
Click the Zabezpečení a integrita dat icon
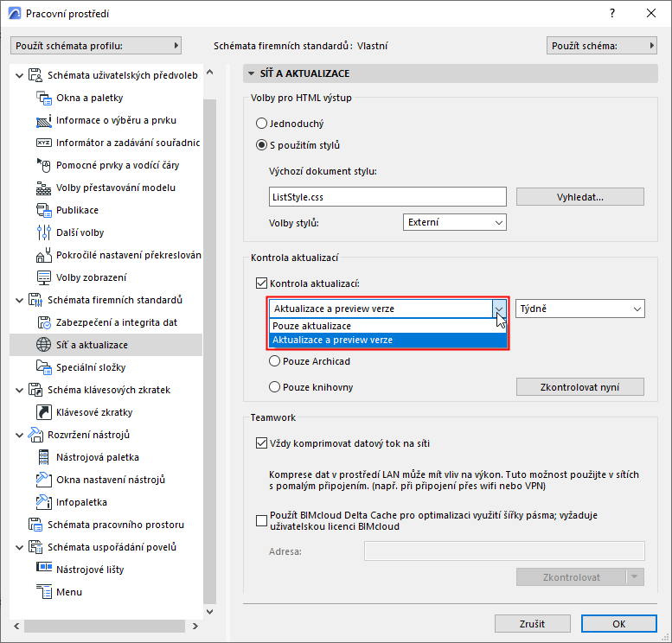pos(44,322)
